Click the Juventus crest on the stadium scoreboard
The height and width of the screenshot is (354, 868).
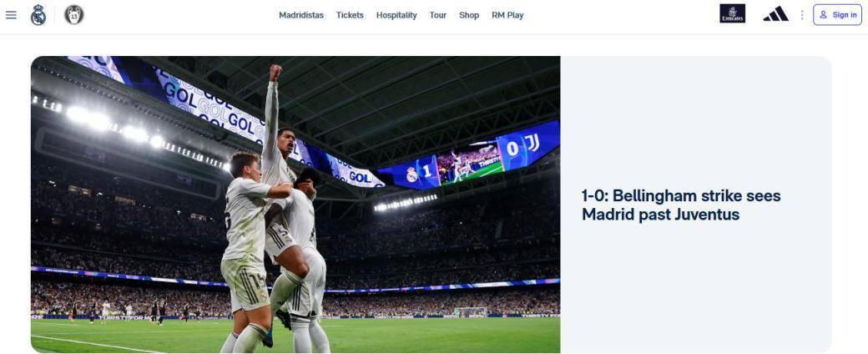click(532, 144)
